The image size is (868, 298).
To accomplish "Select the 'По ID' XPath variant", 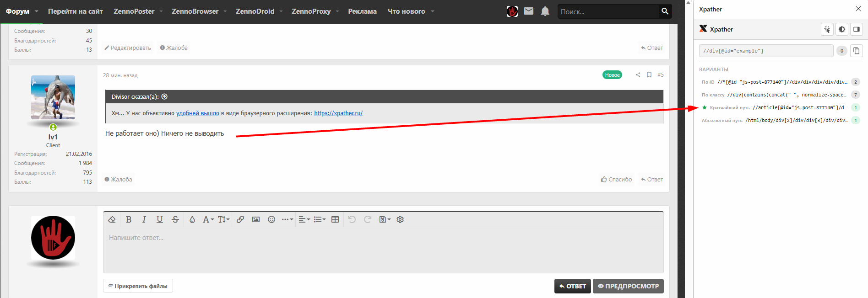I will click(781, 82).
